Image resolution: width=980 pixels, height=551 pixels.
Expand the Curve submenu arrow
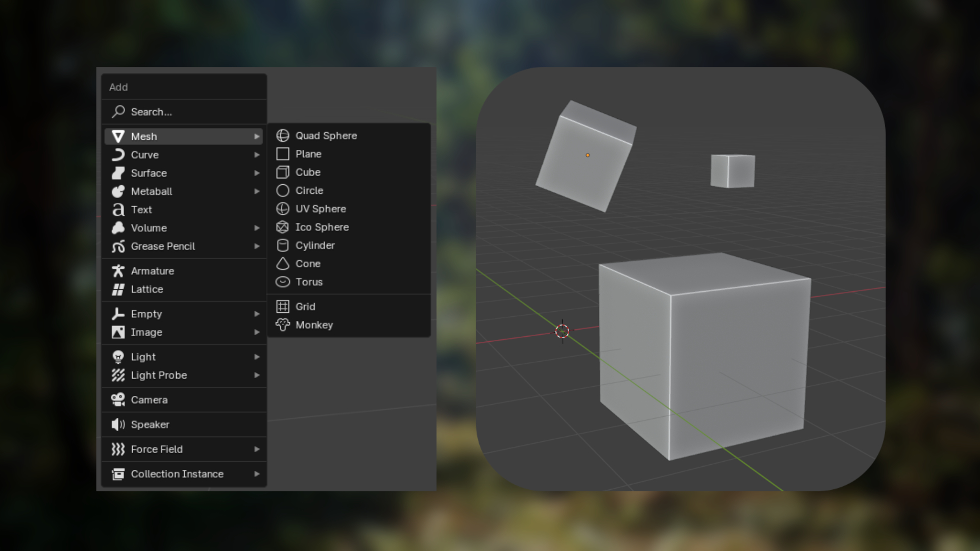pyautogui.click(x=257, y=155)
